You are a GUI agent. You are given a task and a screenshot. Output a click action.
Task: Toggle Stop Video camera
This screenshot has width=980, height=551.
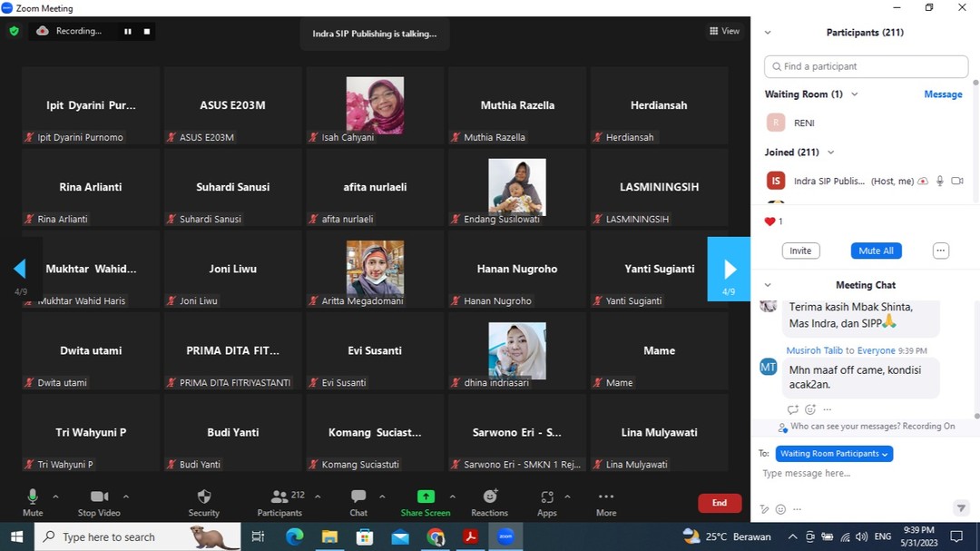click(99, 497)
